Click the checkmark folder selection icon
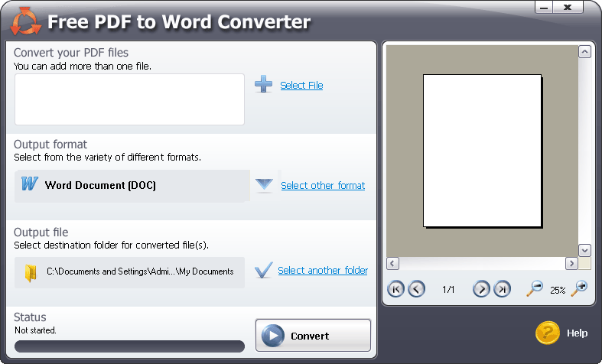 pos(263,271)
